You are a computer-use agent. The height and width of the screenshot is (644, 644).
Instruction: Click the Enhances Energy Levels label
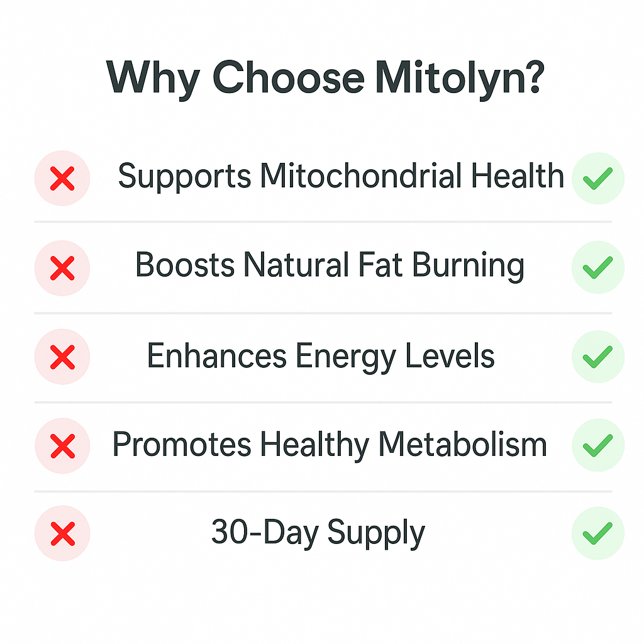pyautogui.click(x=321, y=357)
